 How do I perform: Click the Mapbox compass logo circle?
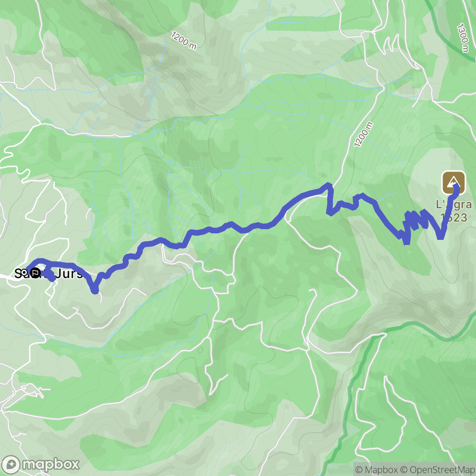pos(11,464)
